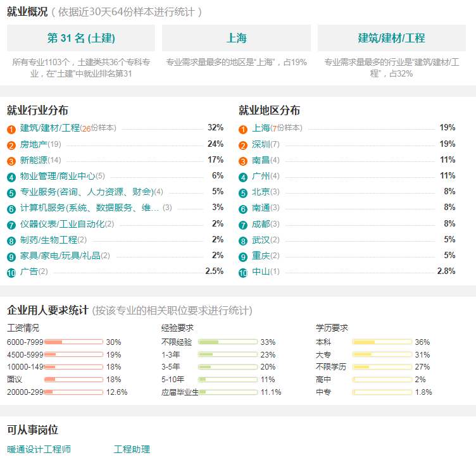Click the orange number 1 badge beside 建筑/建材/工程
The height and width of the screenshot is (460, 476).
[x=11, y=130]
